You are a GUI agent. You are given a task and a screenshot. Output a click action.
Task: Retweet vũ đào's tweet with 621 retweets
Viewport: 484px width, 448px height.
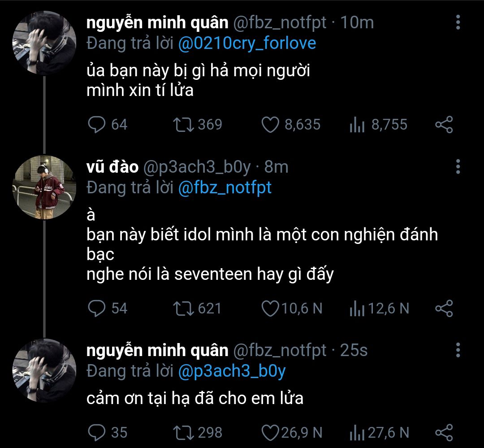[184, 308]
